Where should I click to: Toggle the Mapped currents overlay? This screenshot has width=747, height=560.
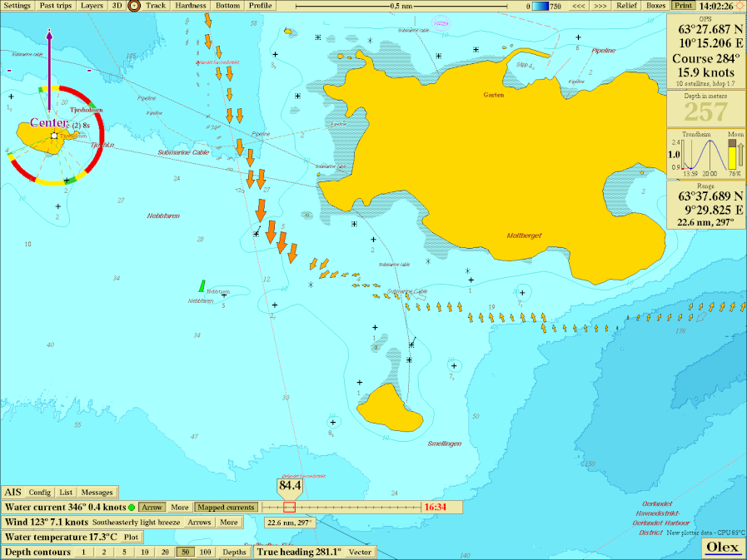click(x=225, y=507)
